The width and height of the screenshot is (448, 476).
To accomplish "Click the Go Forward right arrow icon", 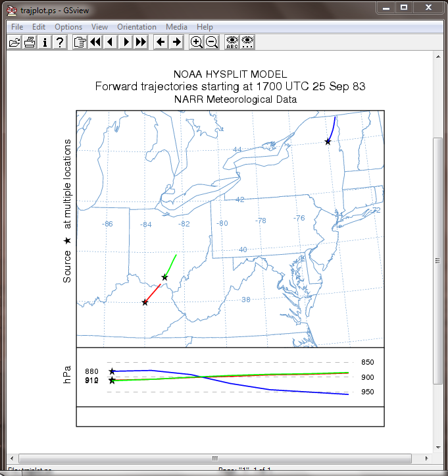I will point(176,42).
